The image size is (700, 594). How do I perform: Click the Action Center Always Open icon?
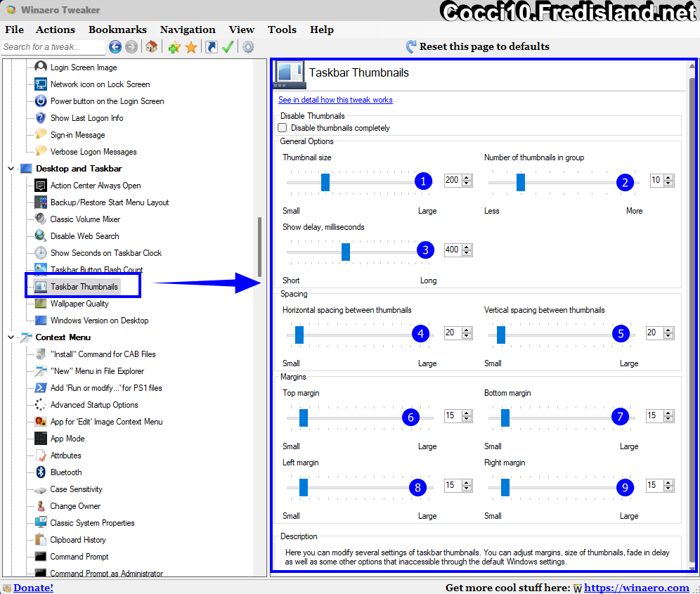point(41,186)
